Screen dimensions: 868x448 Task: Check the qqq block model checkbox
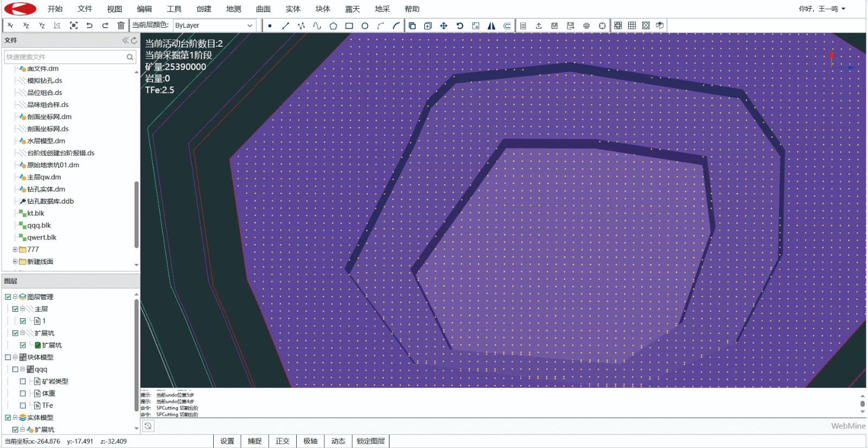pyautogui.click(x=16, y=369)
